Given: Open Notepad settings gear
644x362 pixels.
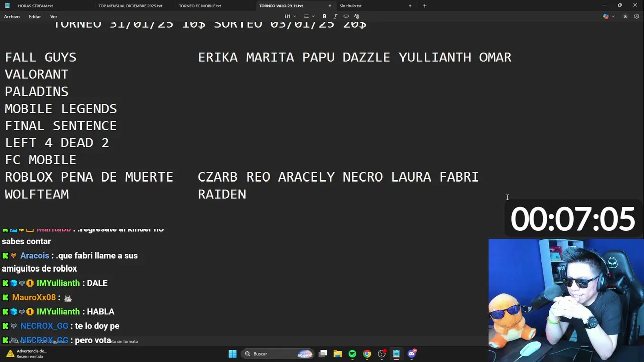Looking at the screenshot, I should pyautogui.click(x=636, y=16).
